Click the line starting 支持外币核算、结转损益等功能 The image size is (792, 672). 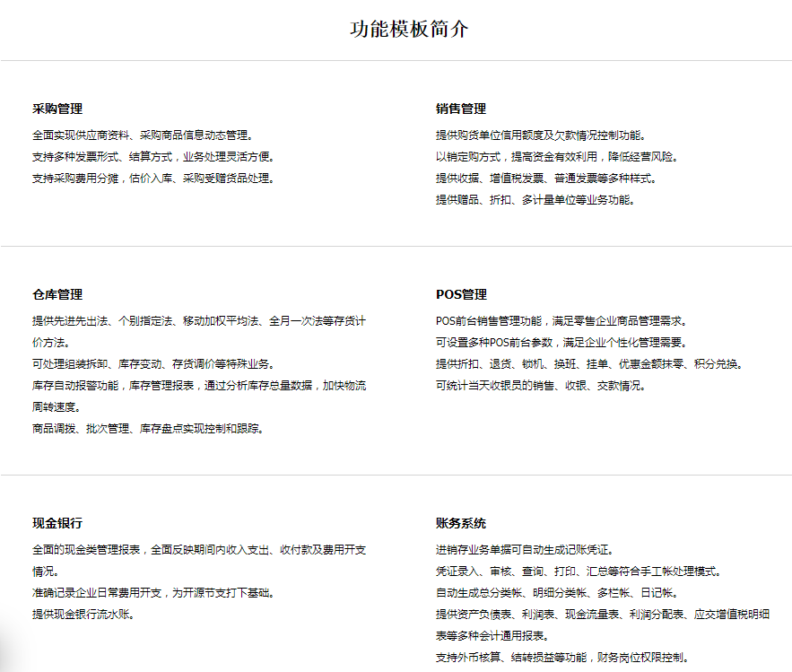point(562,658)
